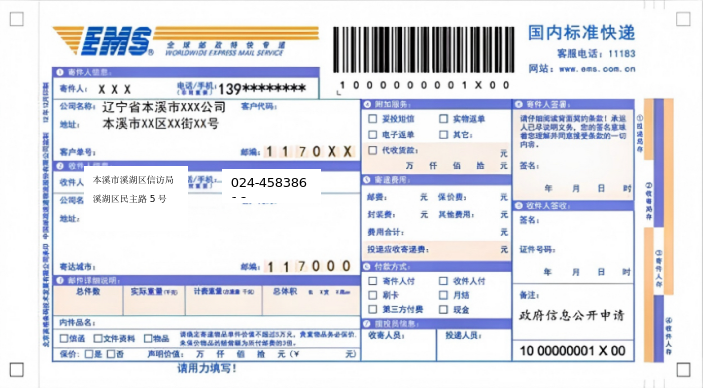
Task: Tick the 妥投短信 checkbox
Action: pyautogui.click(x=373, y=119)
